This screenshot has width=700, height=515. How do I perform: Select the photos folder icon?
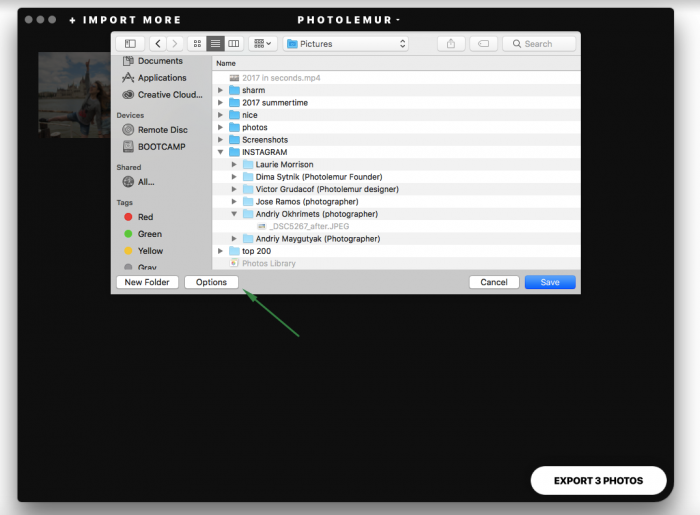tap(234, 128)
